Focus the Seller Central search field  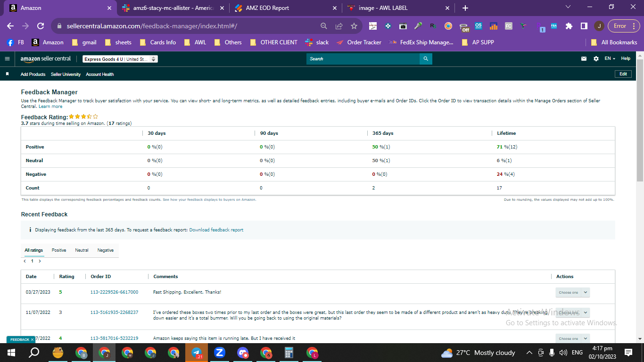click(363, 59)
